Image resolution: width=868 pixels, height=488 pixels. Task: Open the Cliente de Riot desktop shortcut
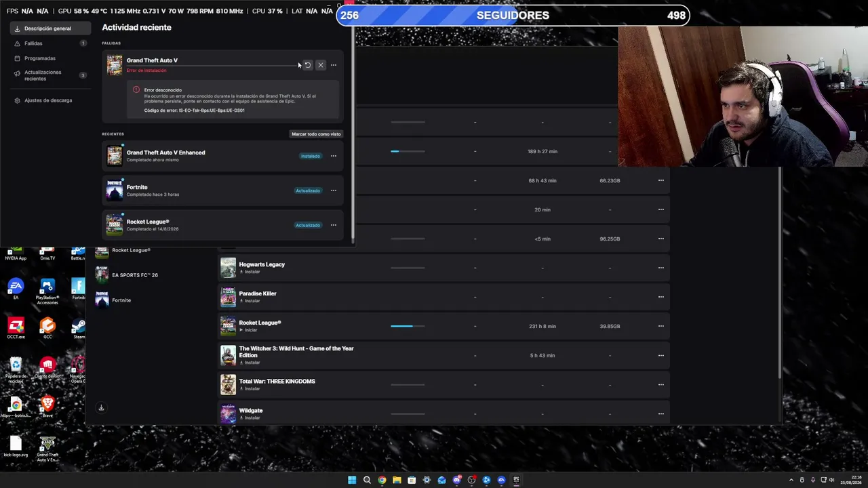coord(47,369)
